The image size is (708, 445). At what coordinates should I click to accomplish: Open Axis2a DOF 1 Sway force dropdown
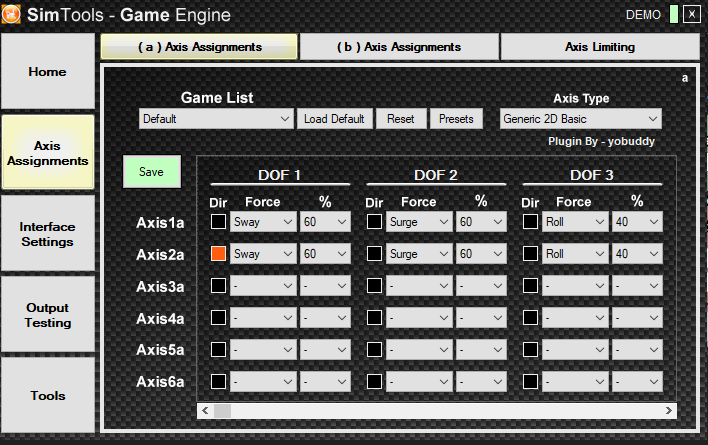[263, 254]
